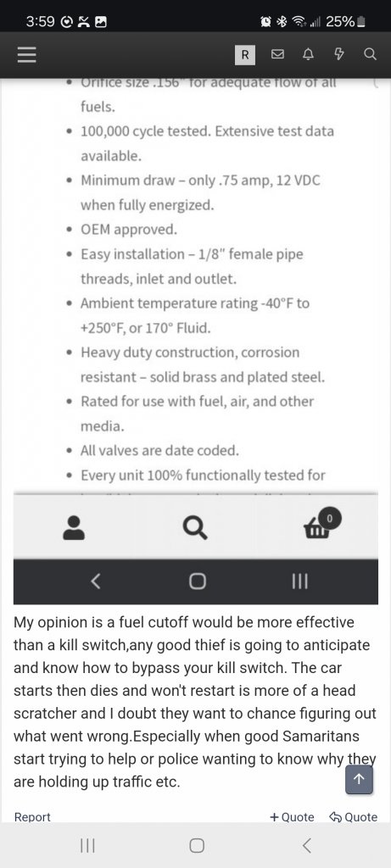Open the R user profile avatar
The width and height of the screenshot is (391, 868).
[245, 55]
